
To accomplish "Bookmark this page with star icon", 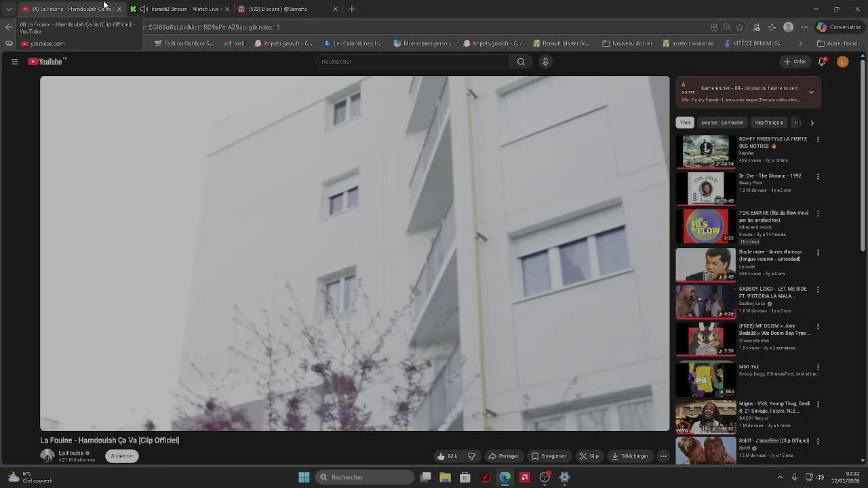I will (740, 27).
